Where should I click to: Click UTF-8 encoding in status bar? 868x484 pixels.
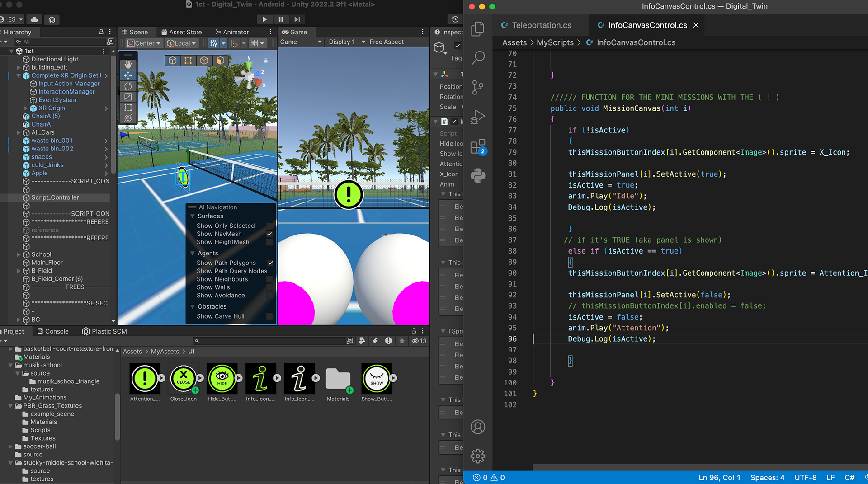(805, 478)
